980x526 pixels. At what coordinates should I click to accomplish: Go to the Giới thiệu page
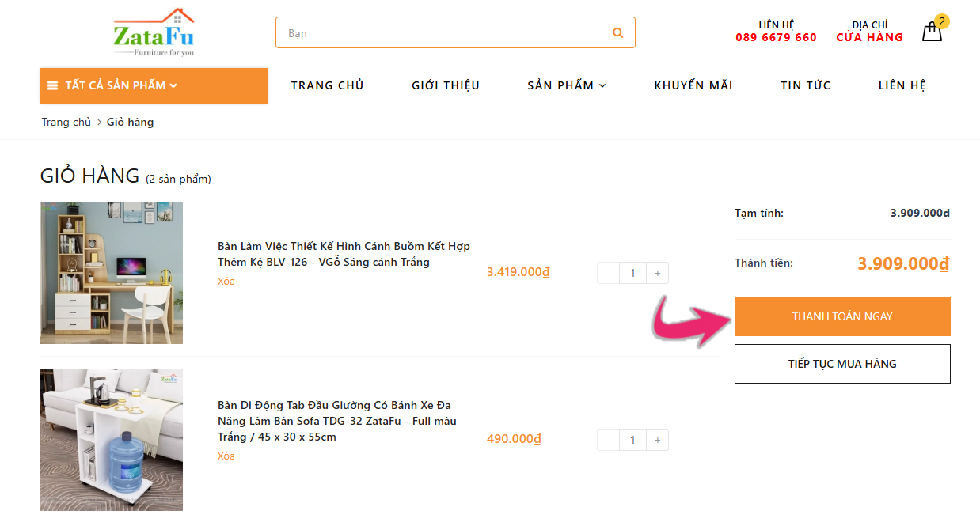coord(446,85)
